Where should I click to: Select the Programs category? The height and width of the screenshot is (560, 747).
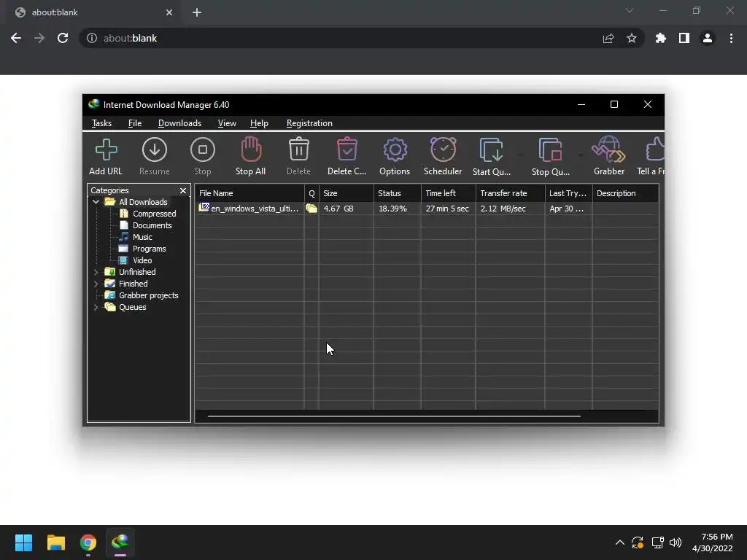tap(149, 249)
